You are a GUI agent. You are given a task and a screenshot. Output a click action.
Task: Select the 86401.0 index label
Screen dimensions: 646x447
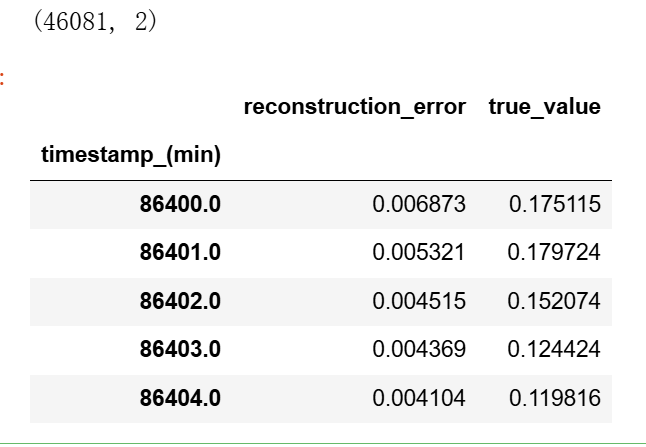180,252
